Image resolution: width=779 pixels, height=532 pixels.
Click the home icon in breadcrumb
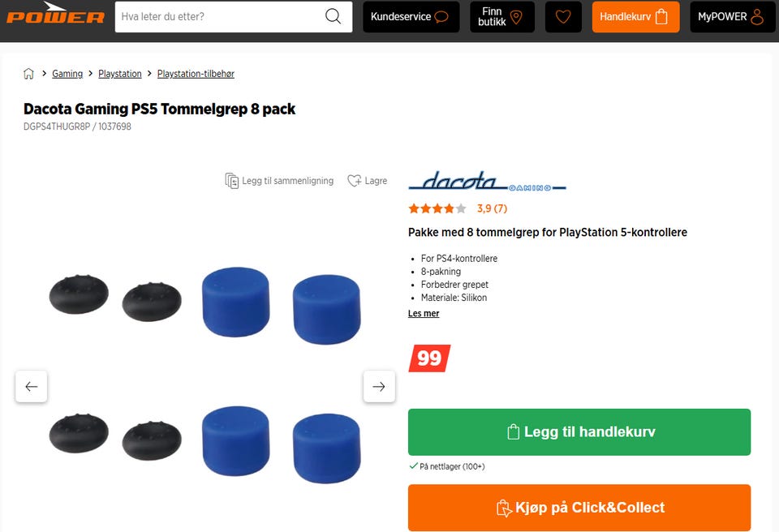[29, 74]
